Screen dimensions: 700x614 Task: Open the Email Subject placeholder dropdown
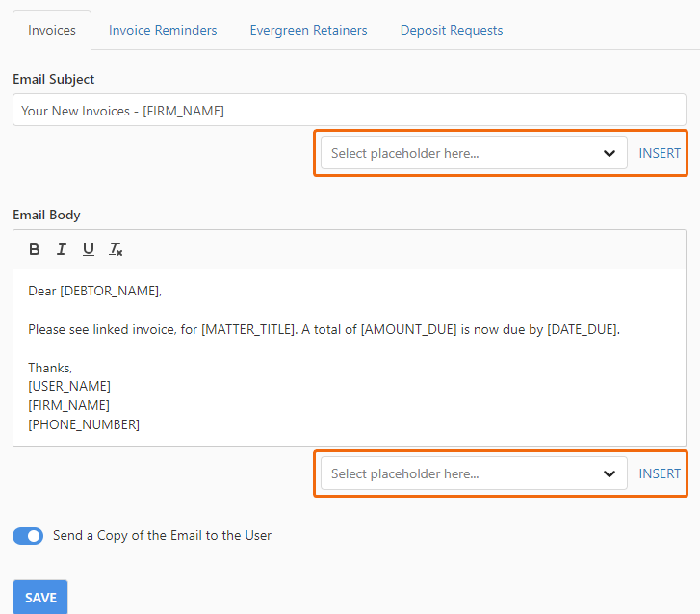[x=473, y=153]
